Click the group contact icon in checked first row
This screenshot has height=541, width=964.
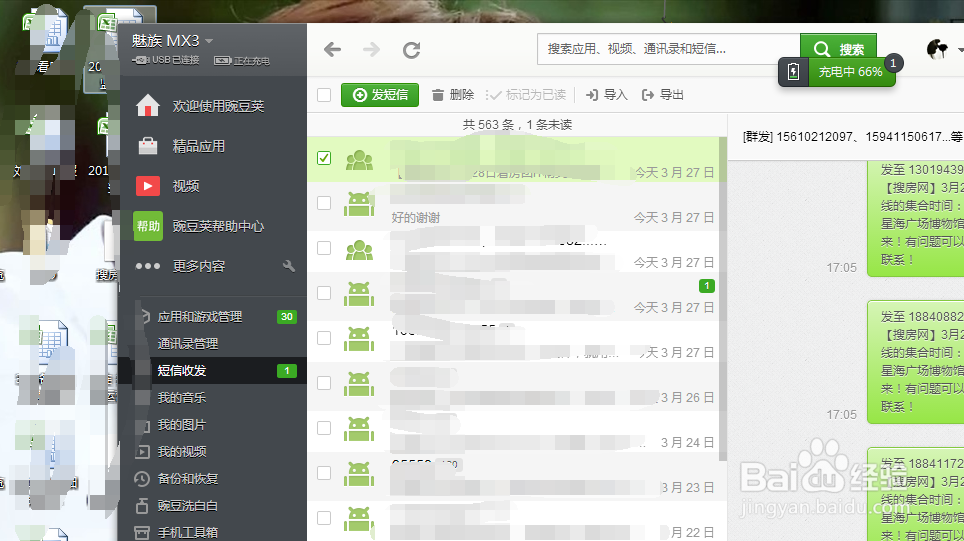pyautogui.click(x=359, y=160)
